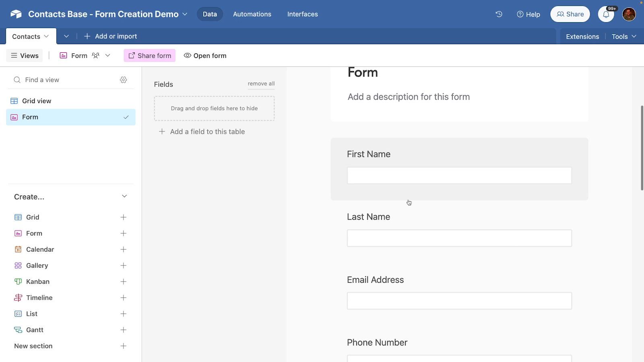This screenshot has height=362, width=644.
Task: Click plus icon for New section
Action: 124,346
